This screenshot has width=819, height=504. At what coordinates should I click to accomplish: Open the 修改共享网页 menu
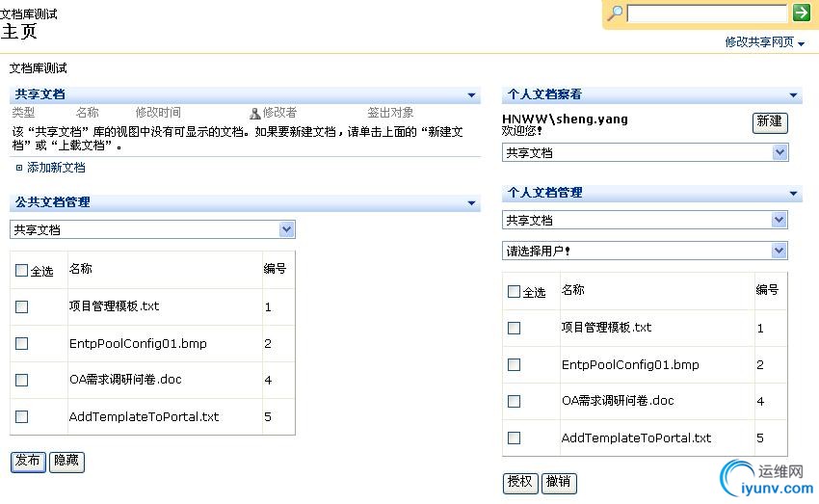[x=764, y=41]
